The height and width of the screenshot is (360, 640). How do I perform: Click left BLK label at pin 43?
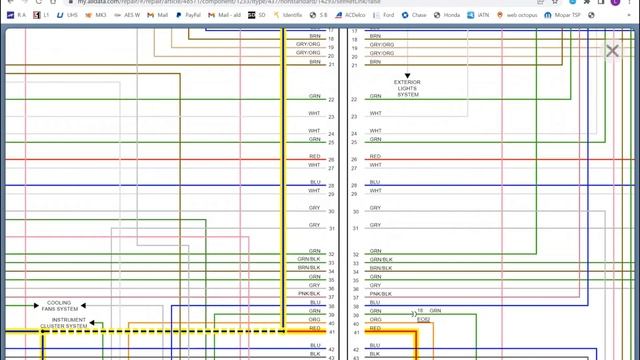click(315, 354)
